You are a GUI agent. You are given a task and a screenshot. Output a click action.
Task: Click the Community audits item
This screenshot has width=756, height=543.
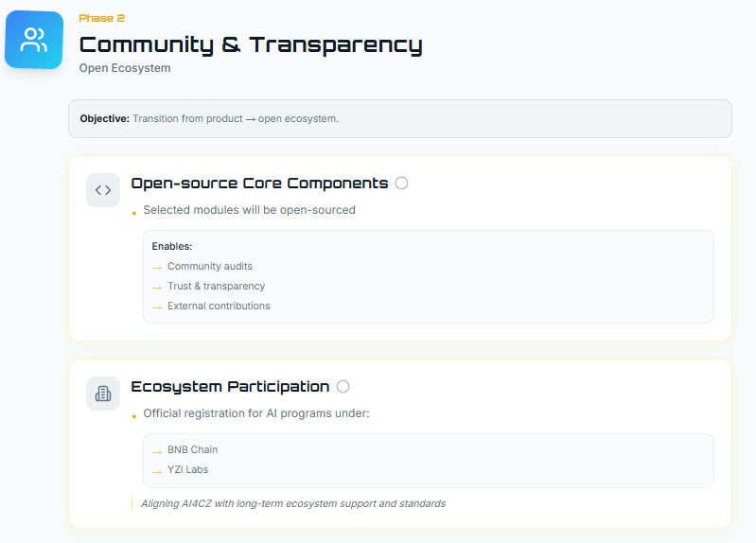point(210,266)
